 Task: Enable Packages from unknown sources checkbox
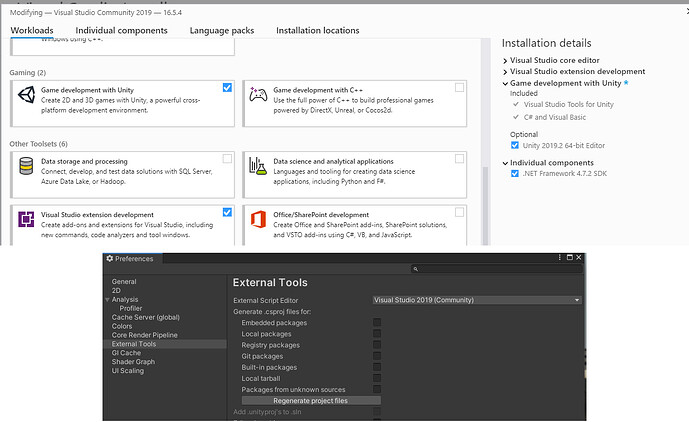tap(377, 389)
